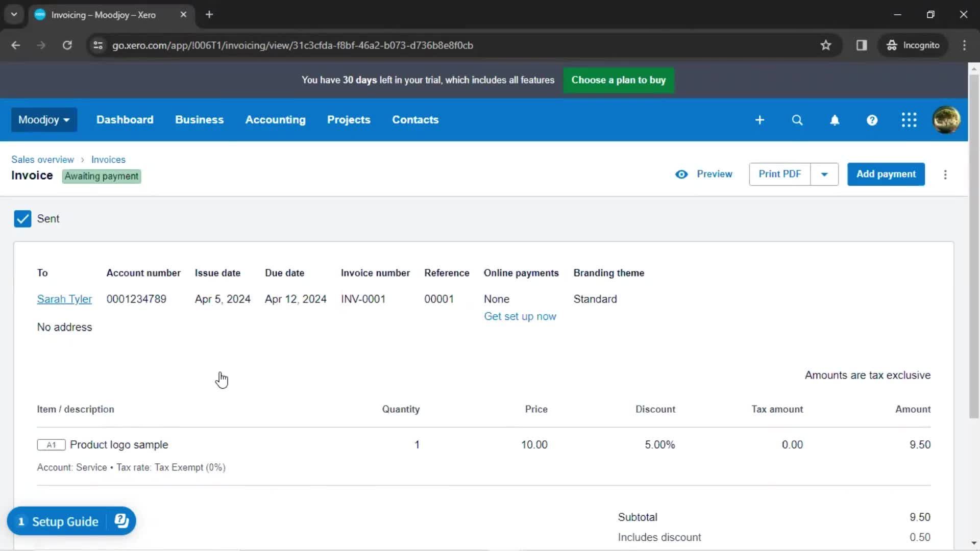The width and height of the screenshot is (980, 551).
Task: Click the due date Apr 12, 2024
Action: click(x=296, y=299)
